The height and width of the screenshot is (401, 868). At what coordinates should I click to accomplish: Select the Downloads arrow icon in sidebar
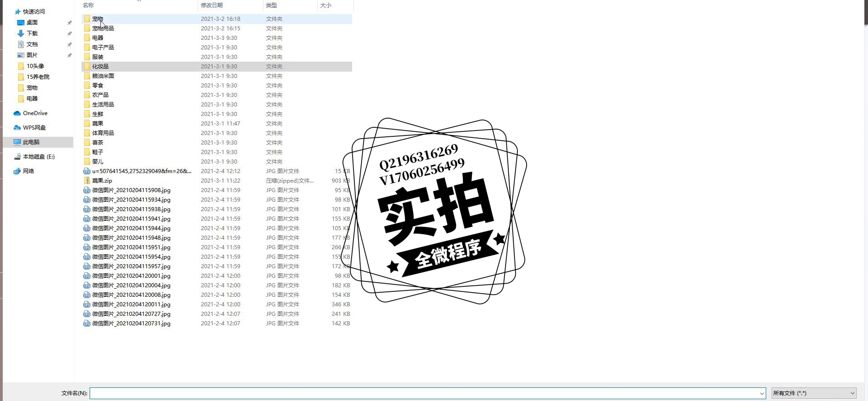tap(20, 34)
